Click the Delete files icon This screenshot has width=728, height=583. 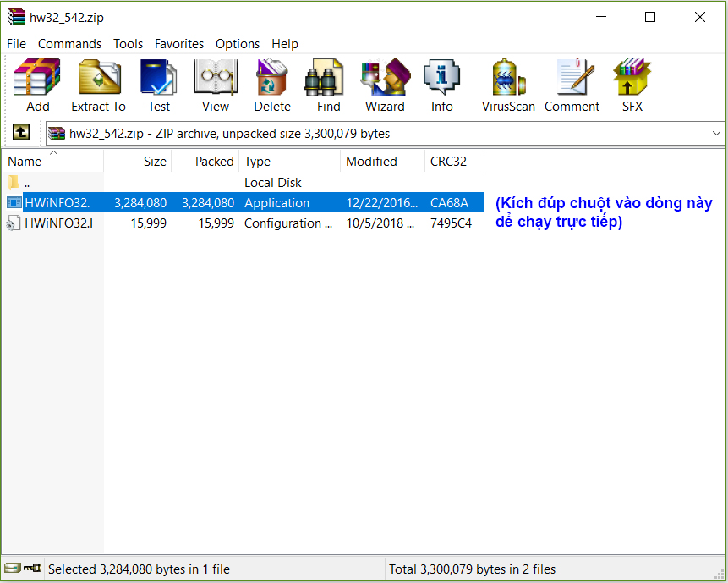272,85
